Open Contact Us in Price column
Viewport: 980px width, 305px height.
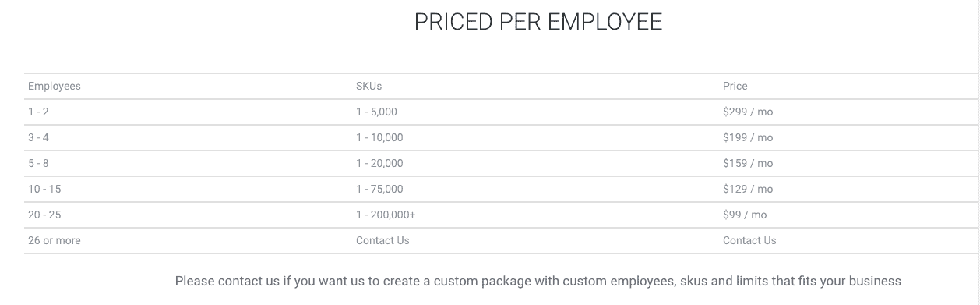749,240
